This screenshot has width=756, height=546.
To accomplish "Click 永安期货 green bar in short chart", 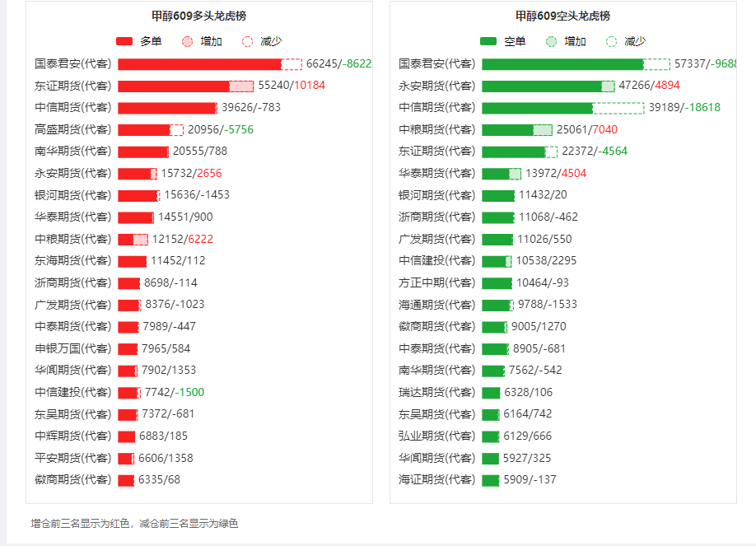I will pos(542,86).
